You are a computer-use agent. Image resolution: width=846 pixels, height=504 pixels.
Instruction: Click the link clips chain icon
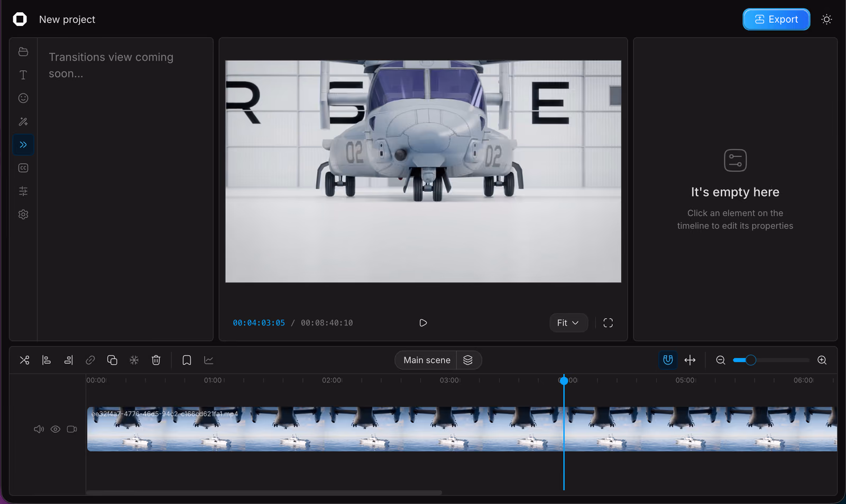click(x=90, y=360)
